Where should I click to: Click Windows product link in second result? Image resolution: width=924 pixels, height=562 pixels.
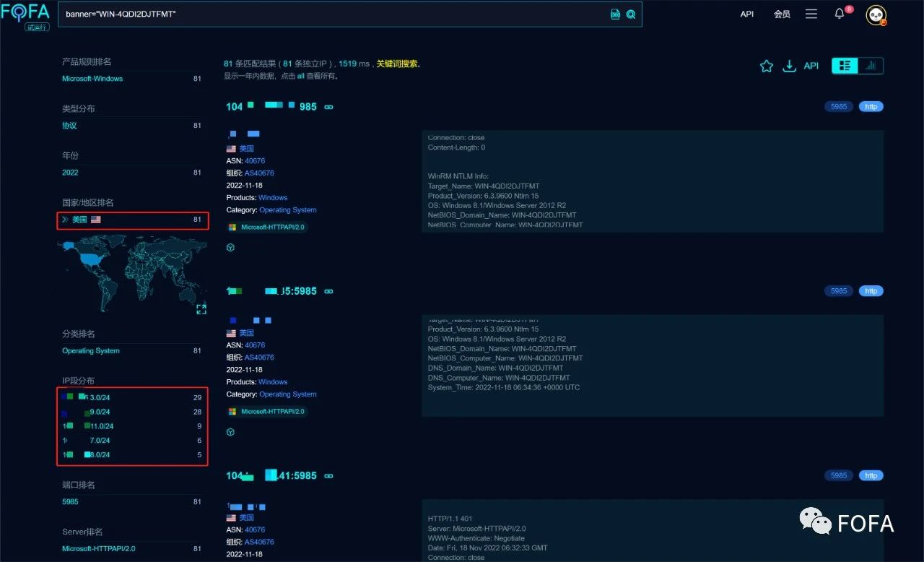273,382
